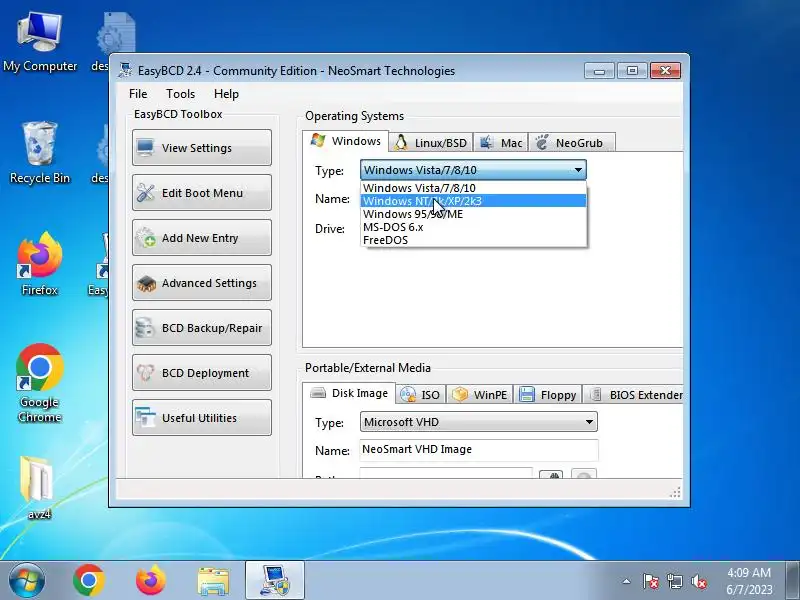
Task: Switch to the Linux/BSD tab
Action: coord(431,142)
